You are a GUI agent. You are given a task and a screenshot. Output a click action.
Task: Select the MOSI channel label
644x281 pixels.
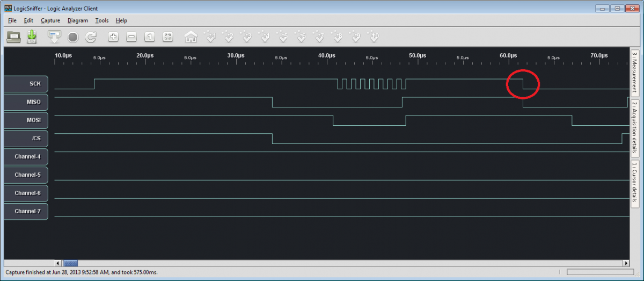pos(26,120)
